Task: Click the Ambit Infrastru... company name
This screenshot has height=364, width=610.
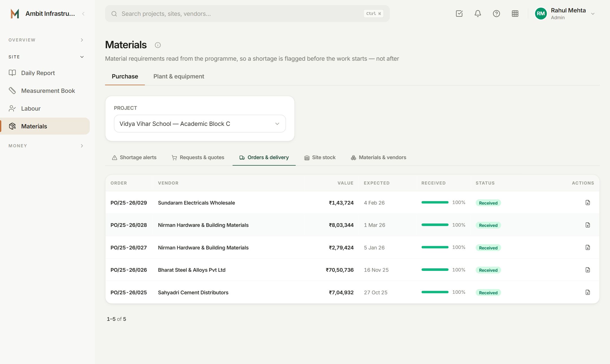Action: pos(50,14)
